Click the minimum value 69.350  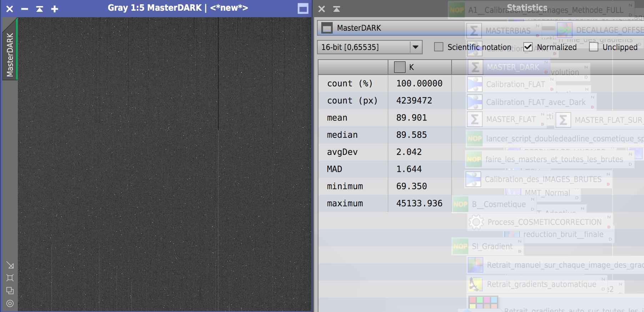point(412,186)
